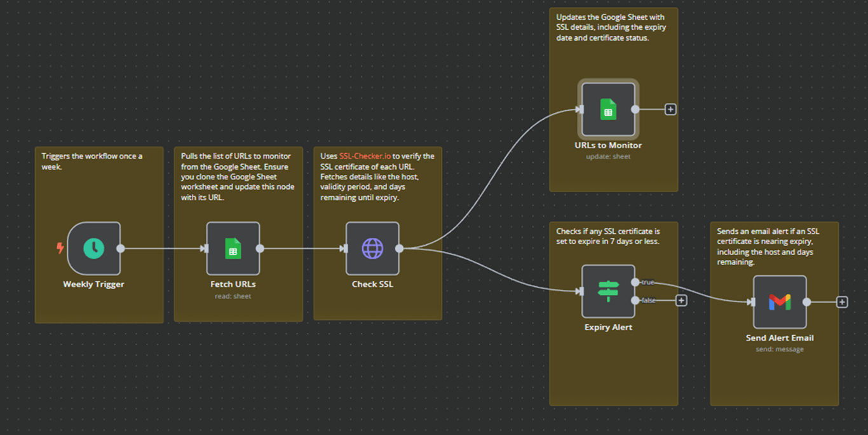Click the read: sheet label under Fetch URLs
868x435 pixels.
tap(233, 296)
